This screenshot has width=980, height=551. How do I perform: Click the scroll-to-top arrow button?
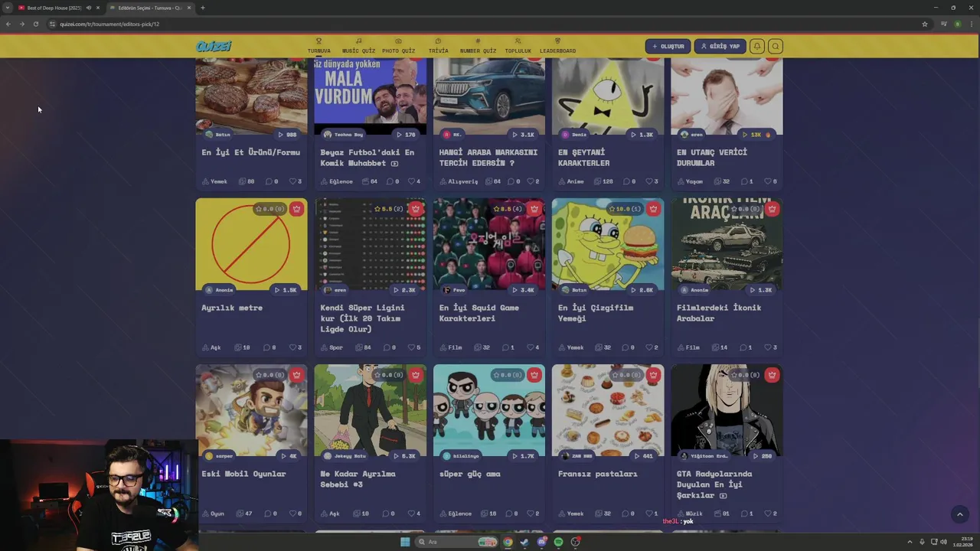[959, 514]
